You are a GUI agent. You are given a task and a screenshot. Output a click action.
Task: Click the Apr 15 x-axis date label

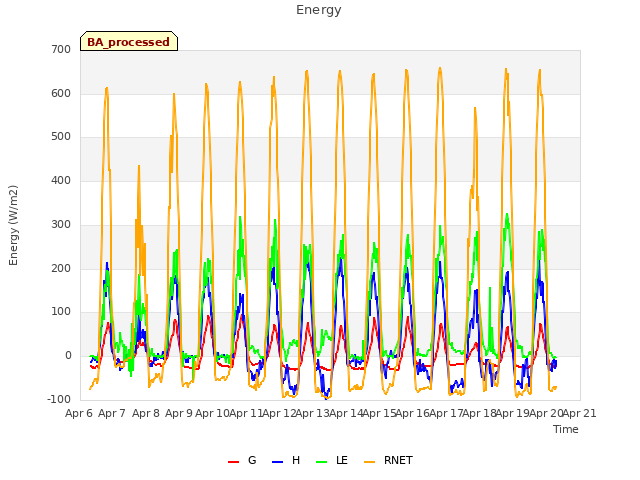coord(380,413)
